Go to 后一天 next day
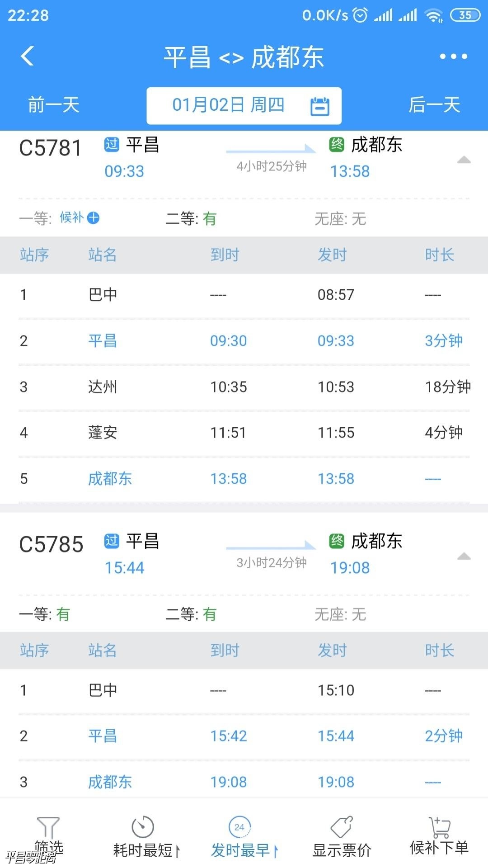The width and height of the screenshot is (488, 868). (x=434, y=105)
